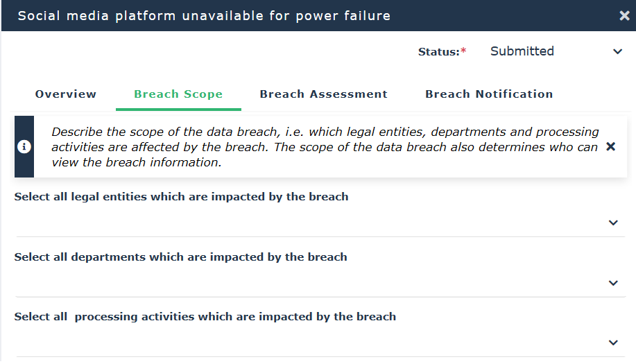The width and height of the screenshot is (636, 364).
Task: Click the info icon on the banner
Action: tap(24, 147)
